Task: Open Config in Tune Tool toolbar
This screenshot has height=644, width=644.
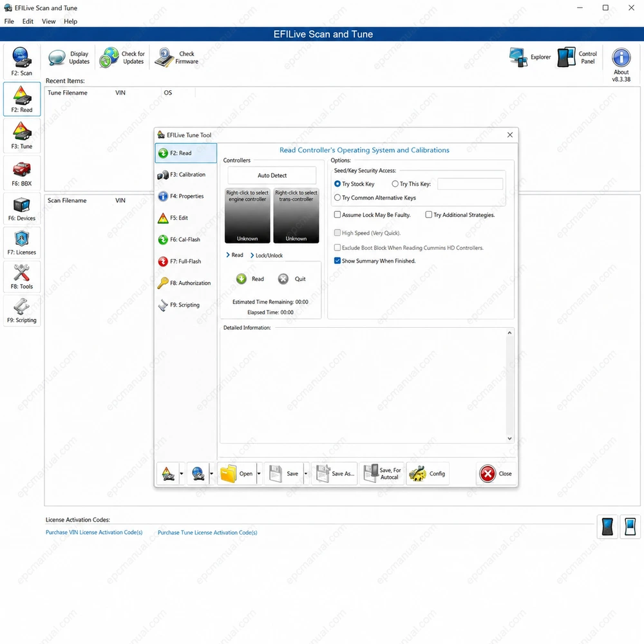Action: (428, 473)
